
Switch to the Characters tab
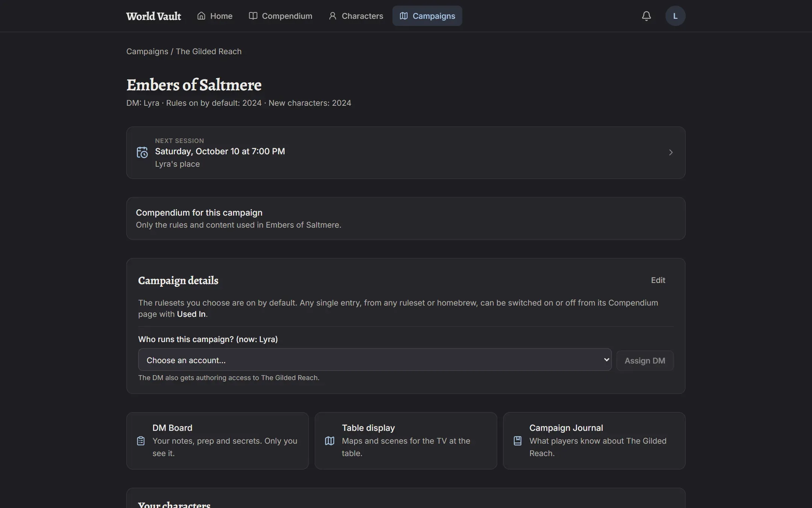(356, 16)
